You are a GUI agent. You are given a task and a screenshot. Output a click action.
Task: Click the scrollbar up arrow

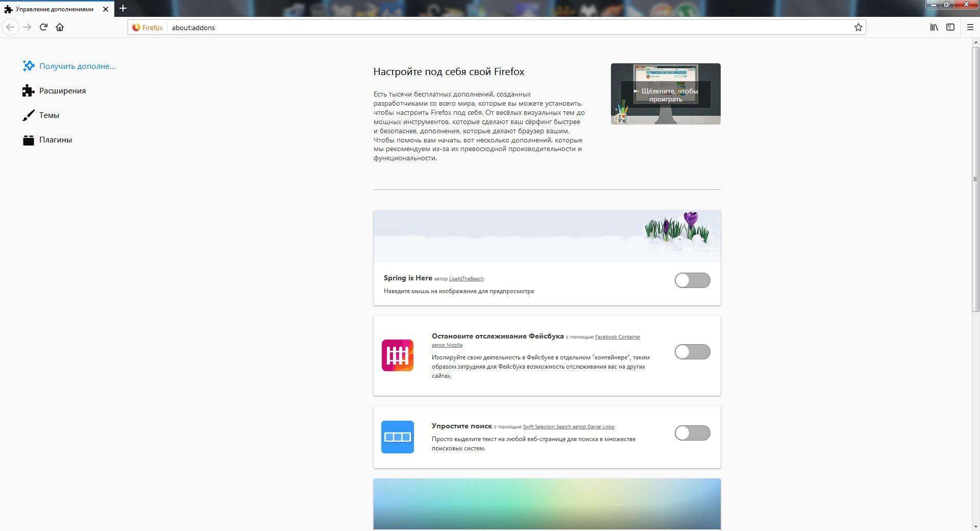[x=975, y=42]
